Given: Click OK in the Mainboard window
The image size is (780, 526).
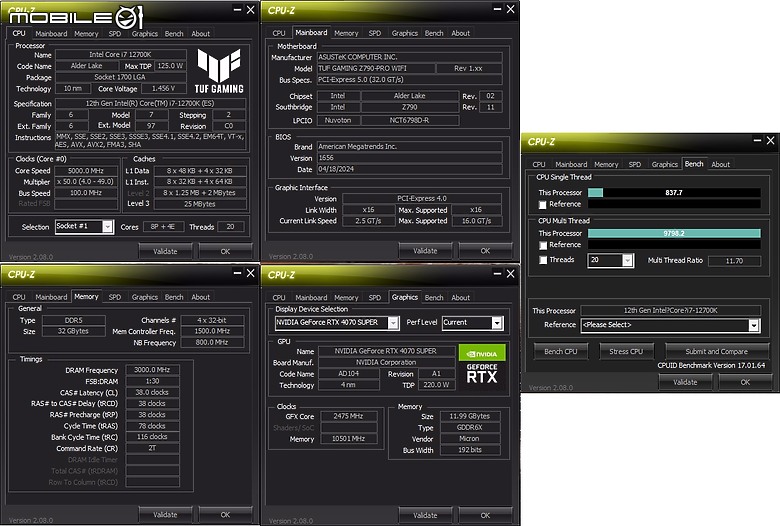Looking at the screenshot, I should tap(485, 251).
